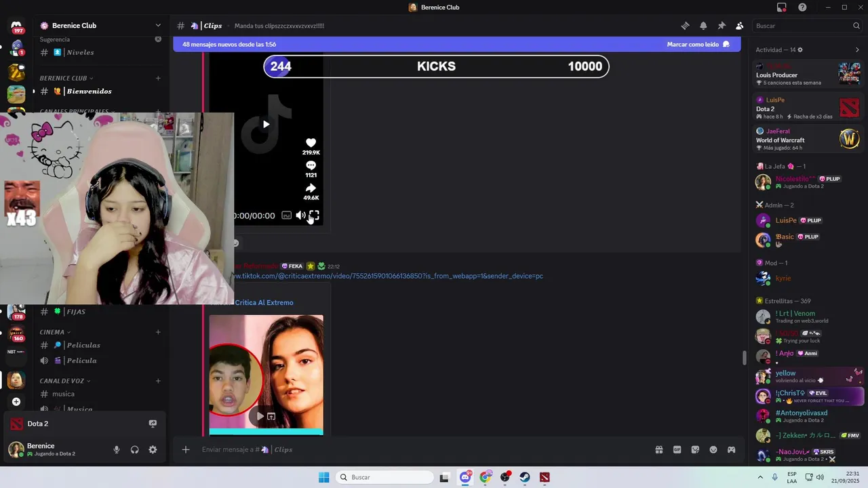The width and height of the screenshot is (868, 488).
Task: Add channel to CANAL DE VOZ category
Action: [158, 381]
